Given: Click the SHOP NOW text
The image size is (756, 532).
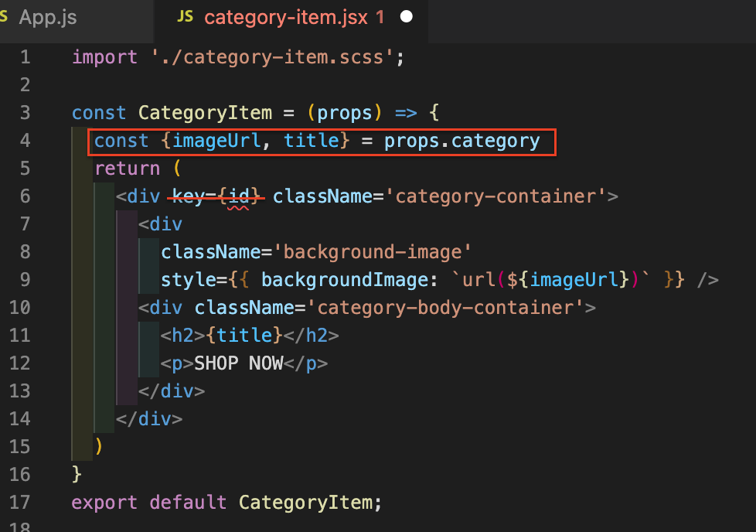Looking at the screenshot, I should click(x=239, y=363).
